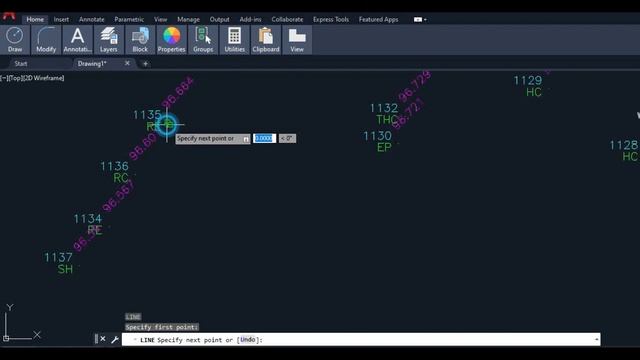Click point number 1129
This screenshot has height=360, width=640.
[x=528, y=80]
